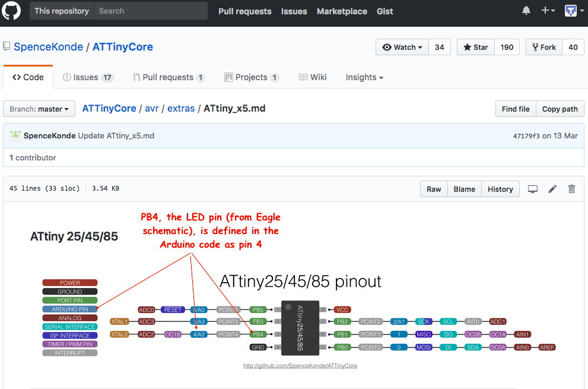Open file in GitHub Desktop icon

pos(532,189)
